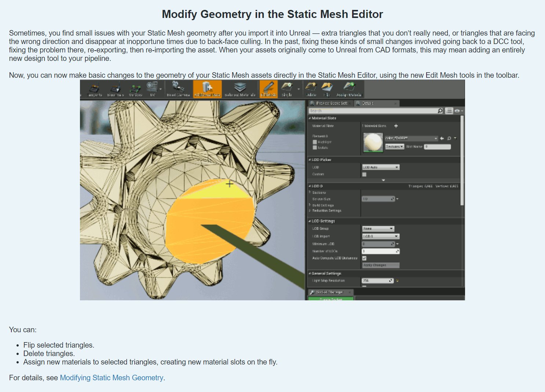The height and width of the screenshot is (392, 545).
Task: Collapse the LOD Picker section
Action: click(x=310, y=160)
